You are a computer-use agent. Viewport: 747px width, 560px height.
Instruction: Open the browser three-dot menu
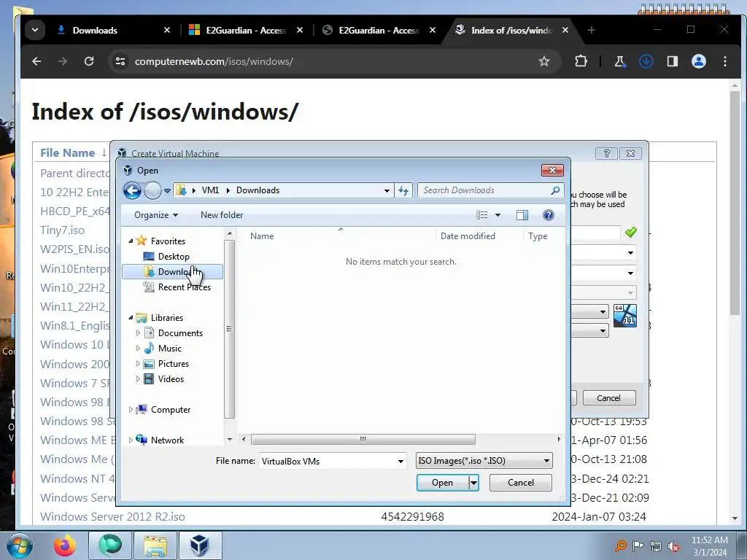(725, 61)
